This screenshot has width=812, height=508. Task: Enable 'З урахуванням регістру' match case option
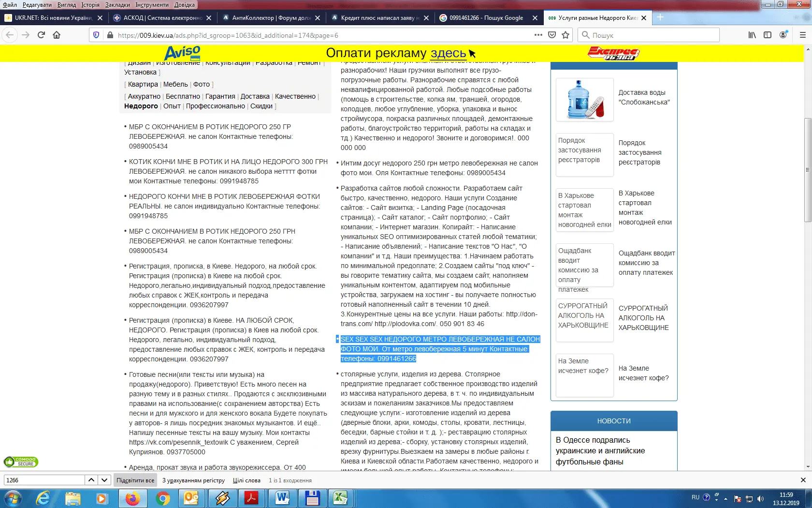pyautogui.click(x=193, y=480)
